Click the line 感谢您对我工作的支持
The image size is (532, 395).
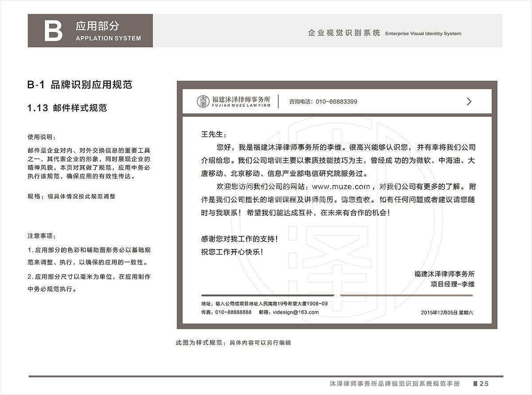click(x=240, y=239)
